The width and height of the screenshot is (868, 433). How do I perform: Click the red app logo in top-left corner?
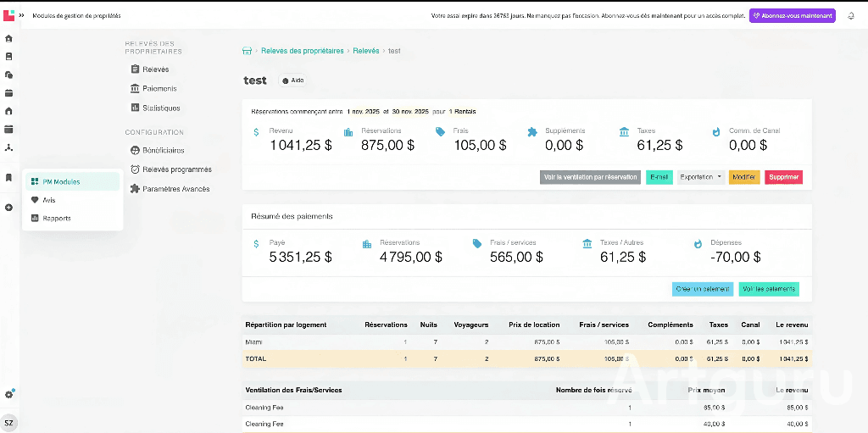pos(8,15)
